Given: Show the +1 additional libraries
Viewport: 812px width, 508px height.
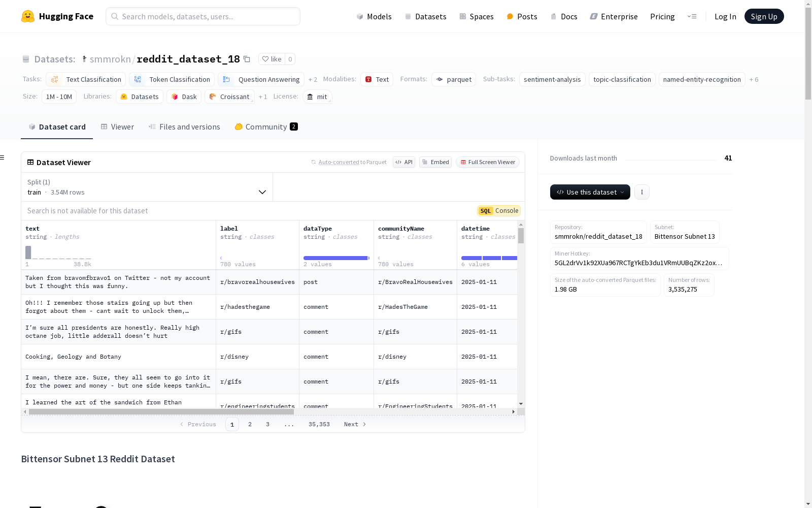Looking at the screenshot, I should [x=263, y=97].
